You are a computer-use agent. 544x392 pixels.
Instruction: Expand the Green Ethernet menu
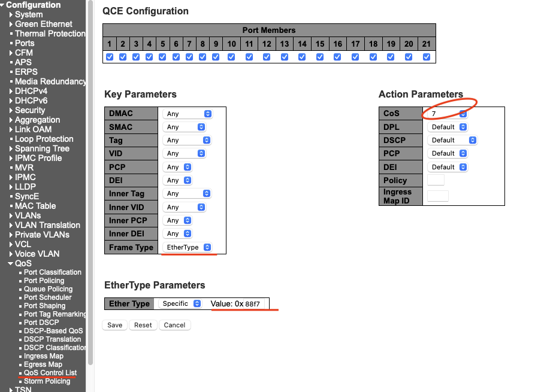coord(11,25)
